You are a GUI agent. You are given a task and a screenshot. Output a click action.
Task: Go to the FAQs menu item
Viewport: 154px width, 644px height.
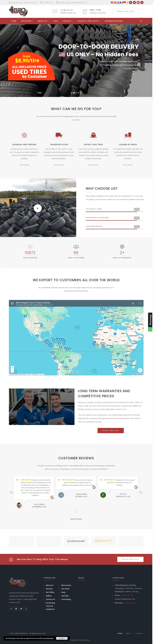click(x=55, y=21)
